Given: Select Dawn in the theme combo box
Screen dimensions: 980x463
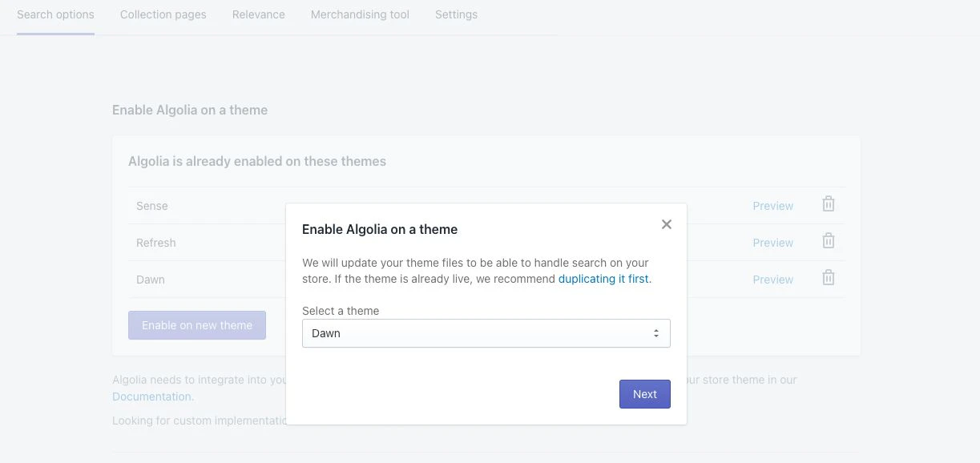Looking at the screenshot, I should pos(486,332).
